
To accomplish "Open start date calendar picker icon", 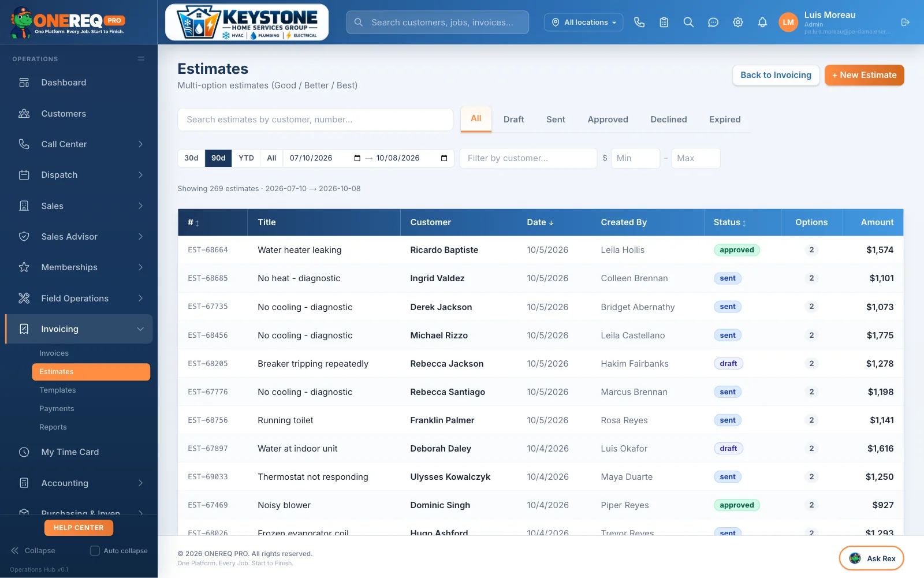I will (x=357, y=158).
